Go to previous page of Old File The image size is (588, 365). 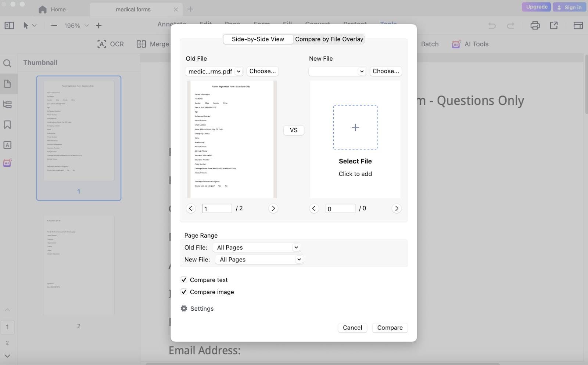click(x=190, y=209)
